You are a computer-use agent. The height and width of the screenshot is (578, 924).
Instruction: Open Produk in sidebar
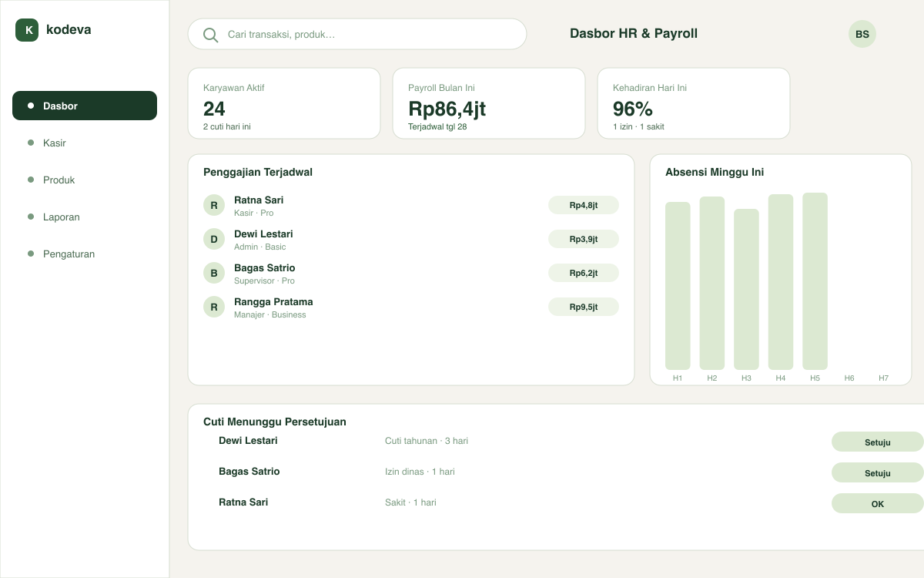point(85,180)
